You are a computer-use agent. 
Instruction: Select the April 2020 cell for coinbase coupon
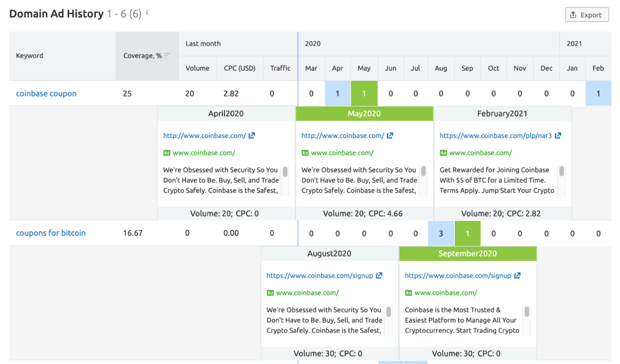coord(338,93)
